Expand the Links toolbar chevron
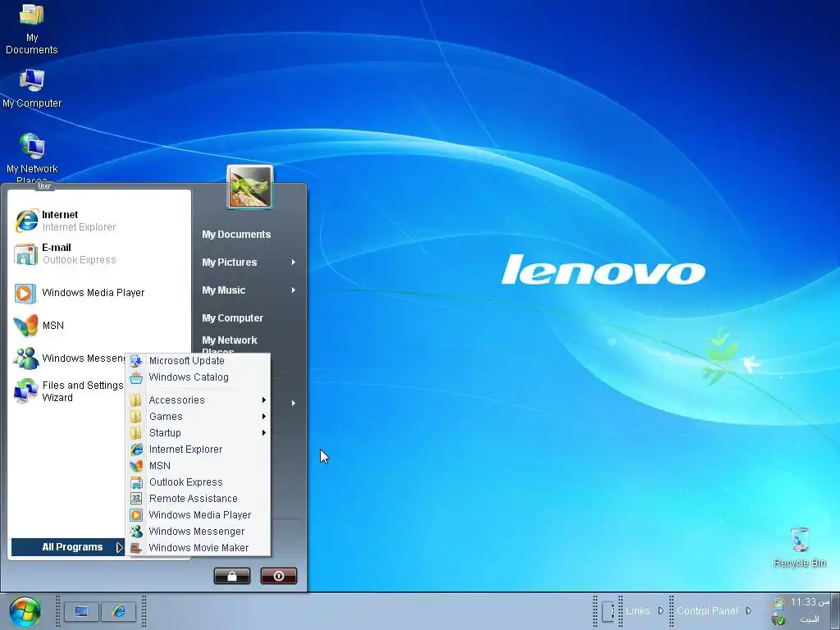This screenshot has width=840, height=630. pyautogui.click(x=660, y=610)
